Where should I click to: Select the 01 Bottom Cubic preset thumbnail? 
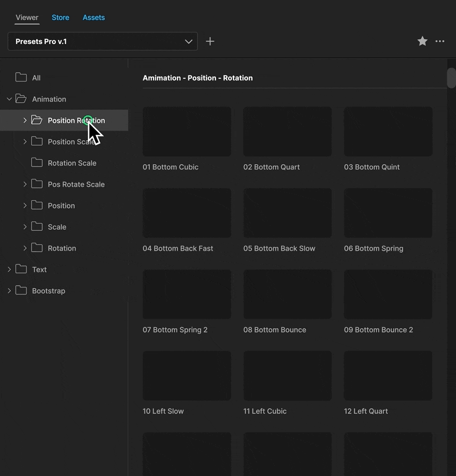[x=187, y=131]
